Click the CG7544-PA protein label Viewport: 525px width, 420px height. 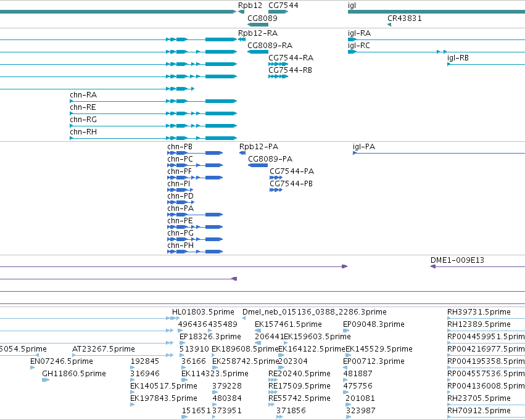(292, 171)
